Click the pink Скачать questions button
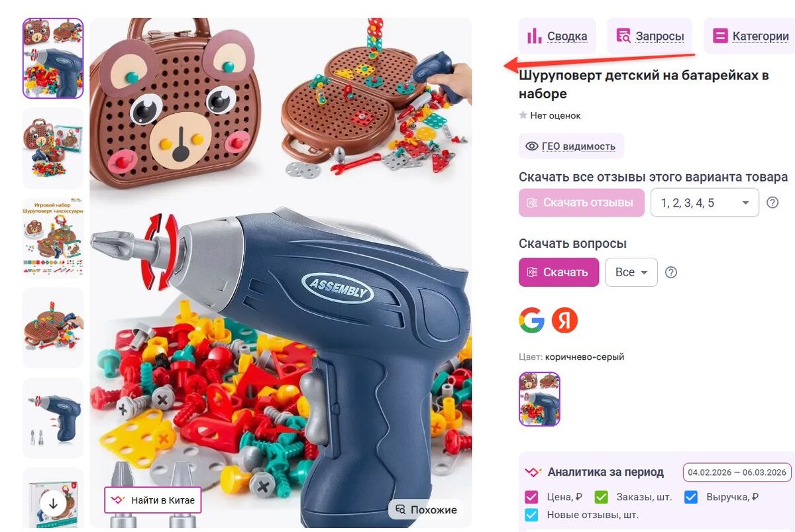The image size is (795, 532). (x=559, y=272)
